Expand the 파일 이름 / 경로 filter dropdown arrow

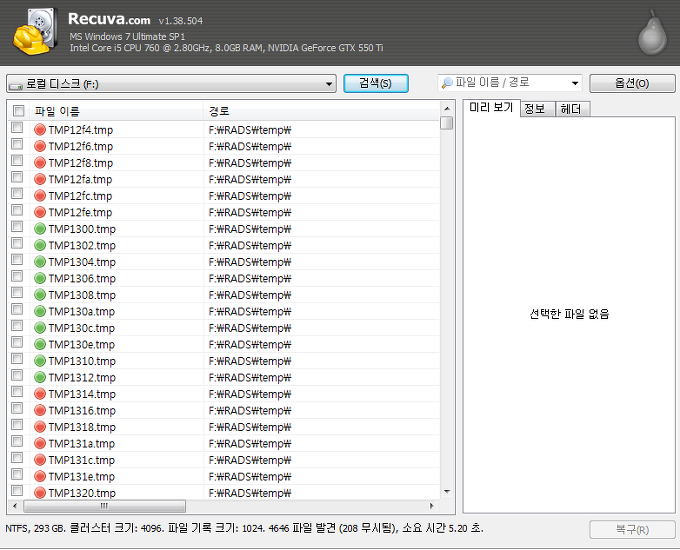click(575, 83)
